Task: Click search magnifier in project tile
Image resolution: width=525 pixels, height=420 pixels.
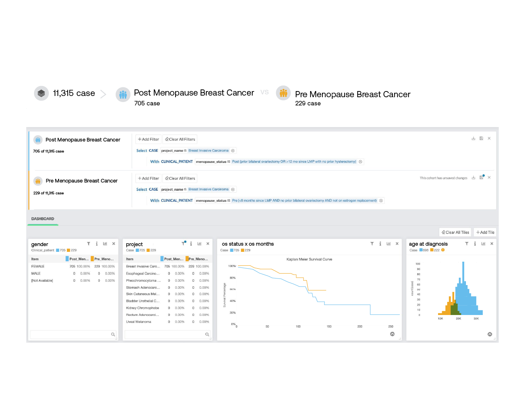Action: (x=207, y=335)
